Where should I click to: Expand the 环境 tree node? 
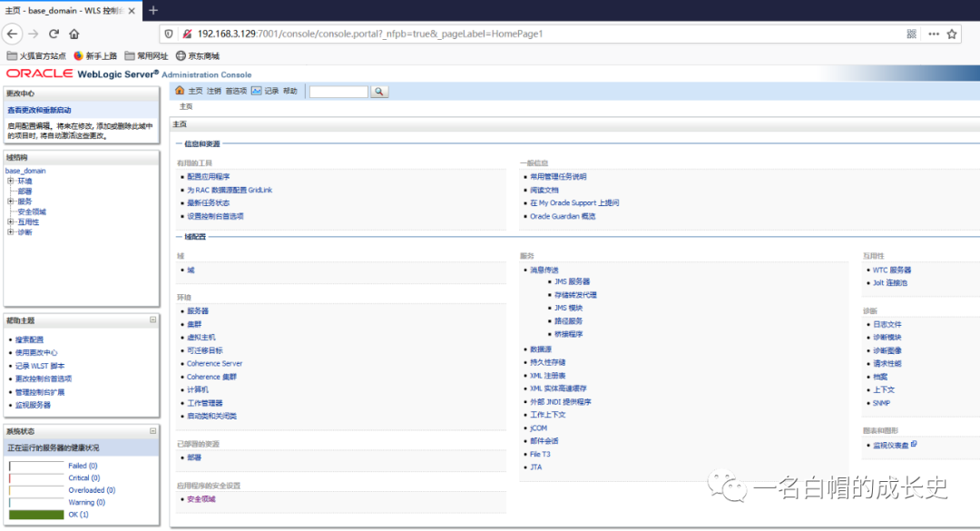click(10, 181)
